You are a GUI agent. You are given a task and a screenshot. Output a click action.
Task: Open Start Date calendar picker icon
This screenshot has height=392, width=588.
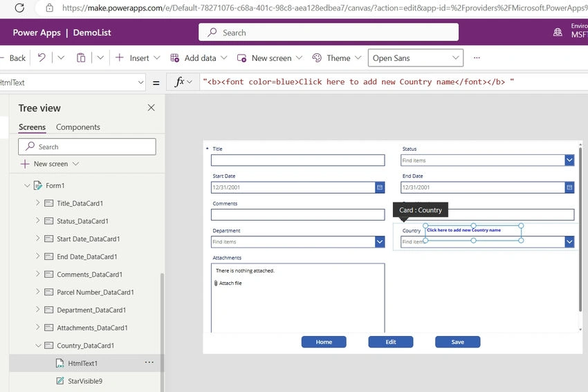[380, 187]
